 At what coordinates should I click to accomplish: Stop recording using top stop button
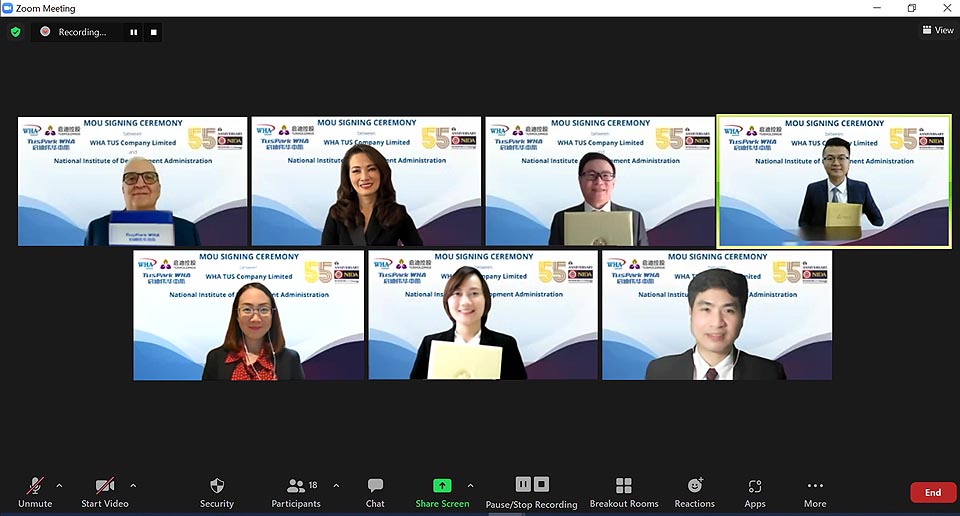[x=153, y=32]
